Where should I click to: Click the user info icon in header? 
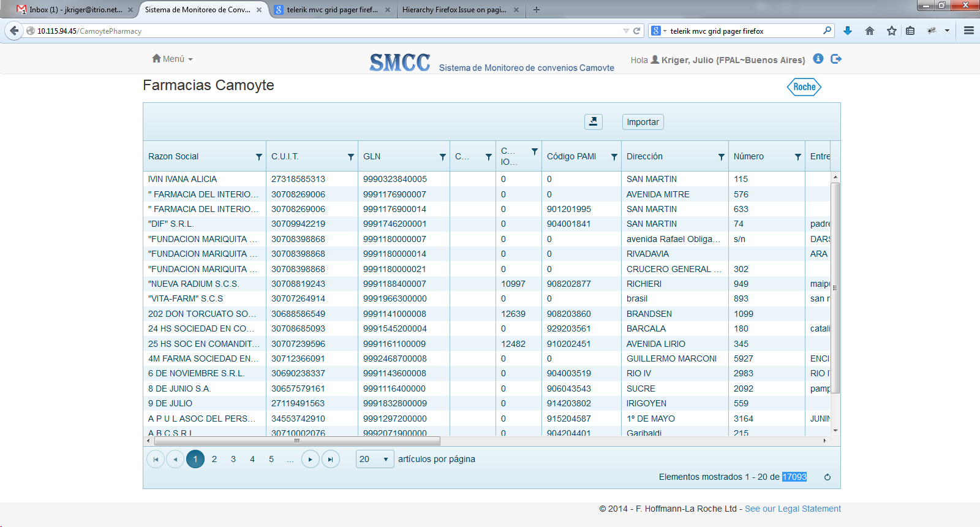pyautogui.click(x=818, y=59)
